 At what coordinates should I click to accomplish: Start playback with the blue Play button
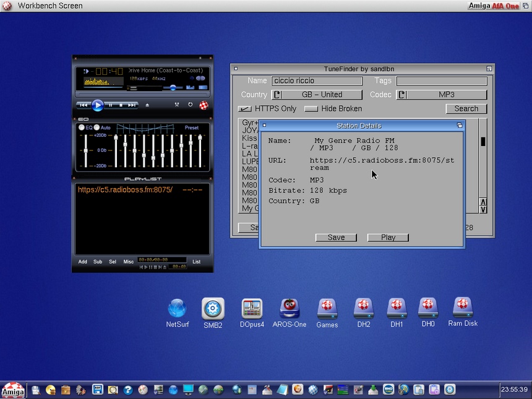(97, 105)
